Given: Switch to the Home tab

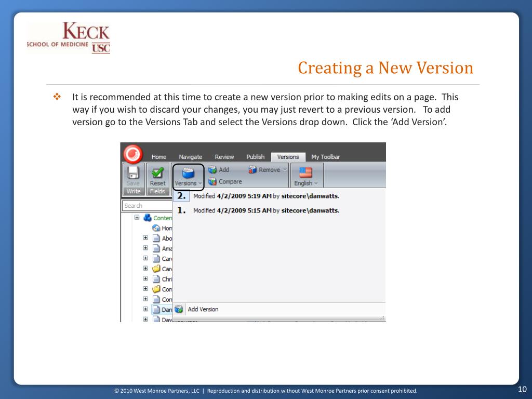Looking at the screenshot, I should coord(159,157).
